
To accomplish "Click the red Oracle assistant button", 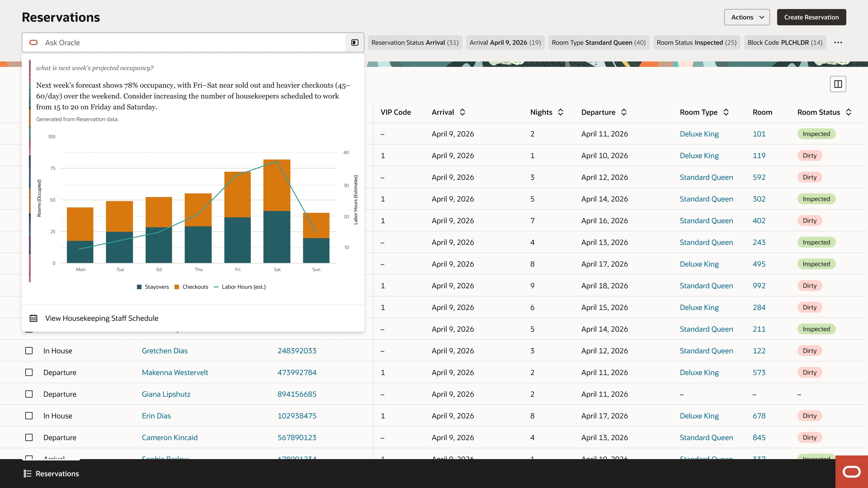I will pyautogui.click(x=851, y=471).
